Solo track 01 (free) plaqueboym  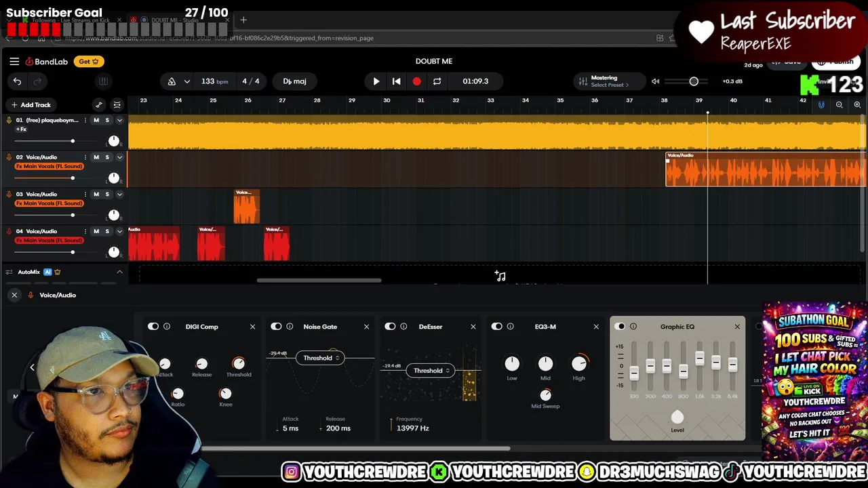click(x=107, y=120)
